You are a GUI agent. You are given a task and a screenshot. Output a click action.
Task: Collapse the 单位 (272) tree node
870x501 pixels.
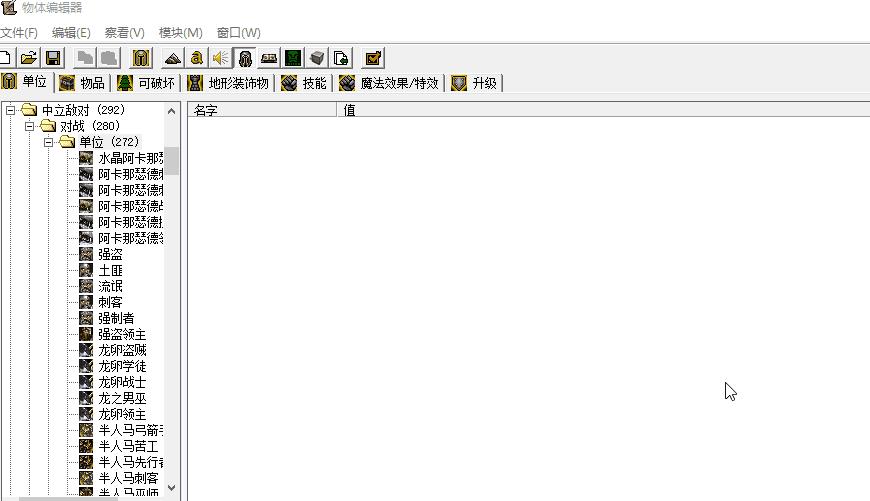point(48,142)
